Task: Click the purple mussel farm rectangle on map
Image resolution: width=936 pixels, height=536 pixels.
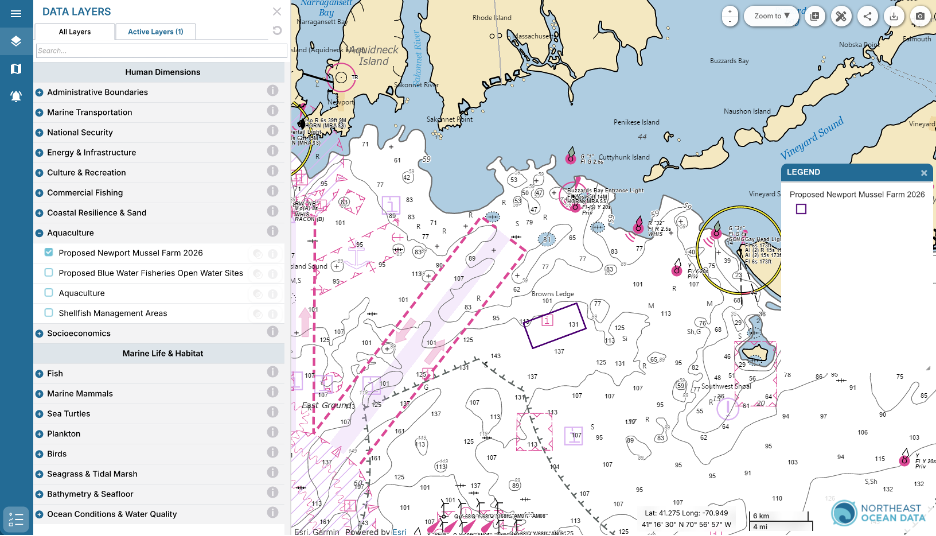Action: pos(555,325)
